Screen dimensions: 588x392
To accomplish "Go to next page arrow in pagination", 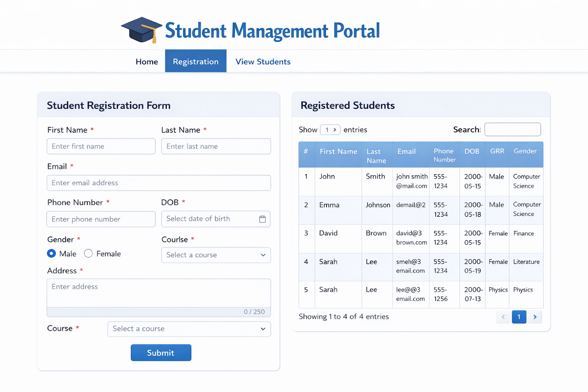I will 535,317.
